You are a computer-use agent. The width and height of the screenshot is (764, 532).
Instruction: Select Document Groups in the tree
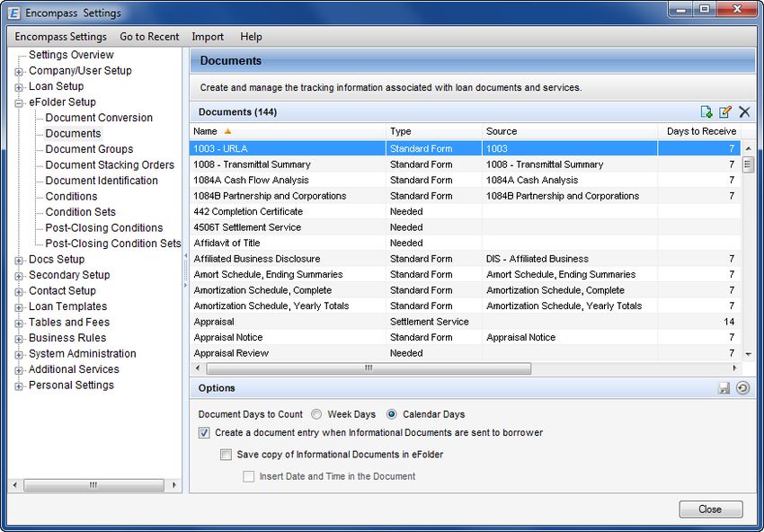tap(89, 149)
